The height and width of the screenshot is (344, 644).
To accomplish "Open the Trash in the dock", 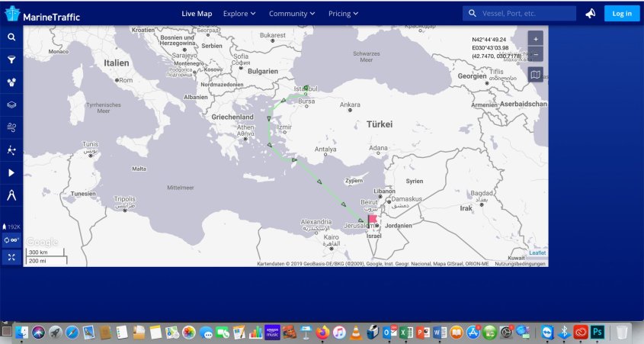I will click(x=621, y=332).
